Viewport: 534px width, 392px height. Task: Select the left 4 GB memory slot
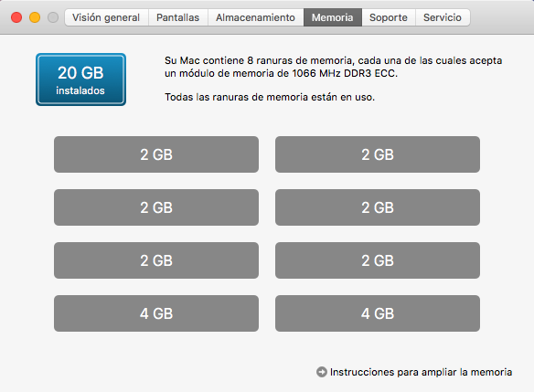pos(156,313)
